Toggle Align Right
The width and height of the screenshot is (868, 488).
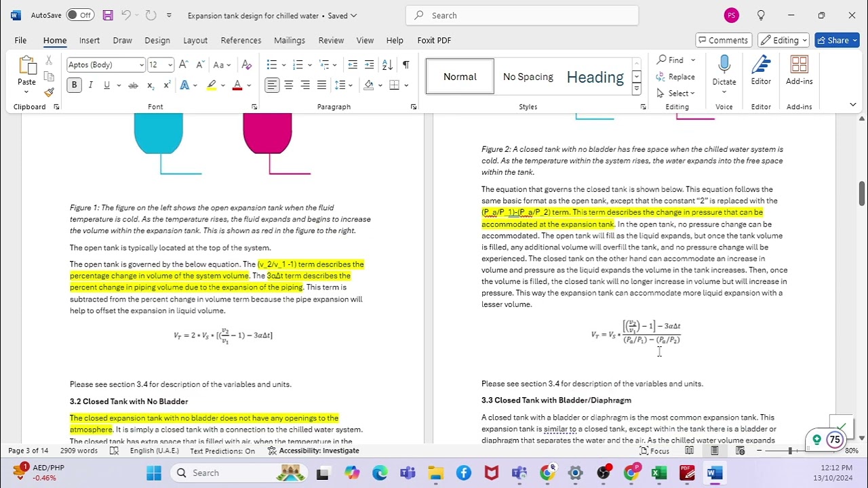coord(305,85)
